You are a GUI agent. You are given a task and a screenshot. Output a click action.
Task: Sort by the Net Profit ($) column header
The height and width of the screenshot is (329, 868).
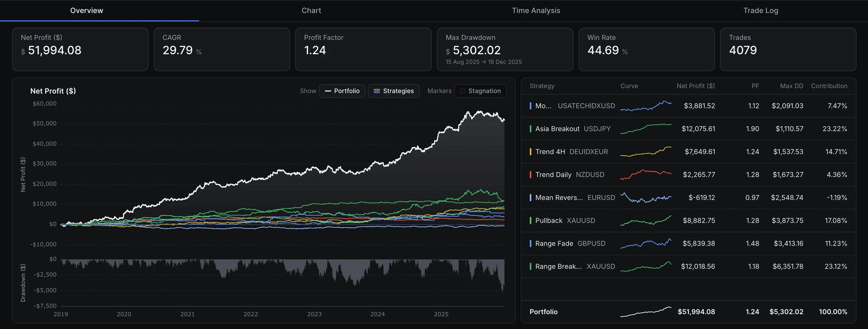[695, 86]
